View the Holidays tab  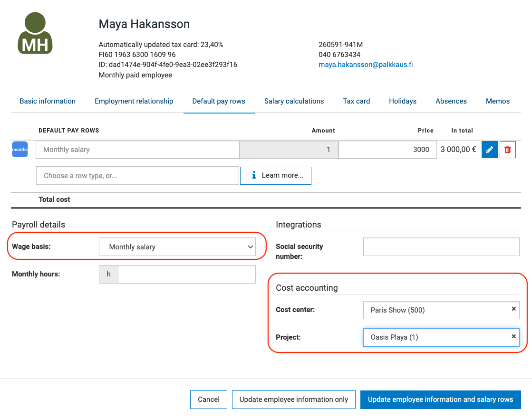tap(402, 101)
